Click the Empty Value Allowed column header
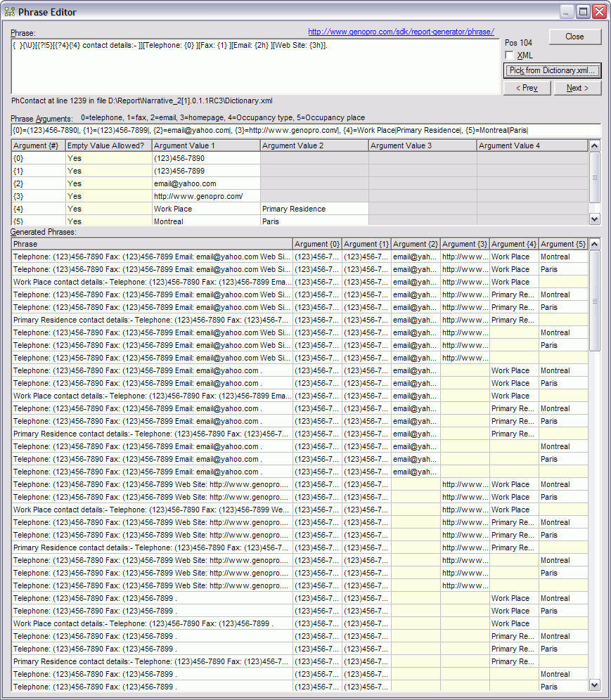The height and width of the screenshot is (700, 611). (108, 145)
